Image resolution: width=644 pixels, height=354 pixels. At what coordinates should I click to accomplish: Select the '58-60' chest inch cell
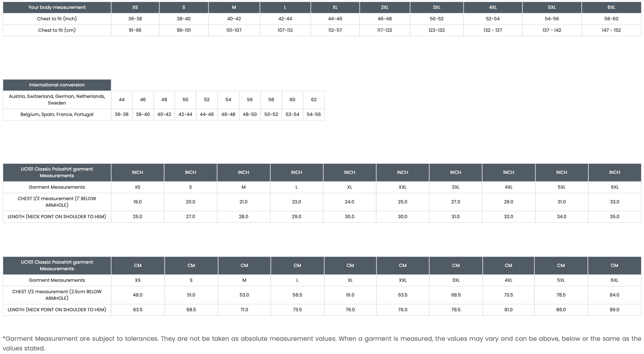coord(611,19)
